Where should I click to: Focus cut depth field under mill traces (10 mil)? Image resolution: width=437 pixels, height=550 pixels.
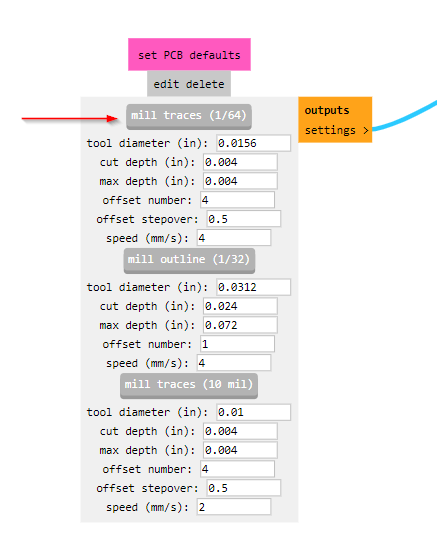240,431
